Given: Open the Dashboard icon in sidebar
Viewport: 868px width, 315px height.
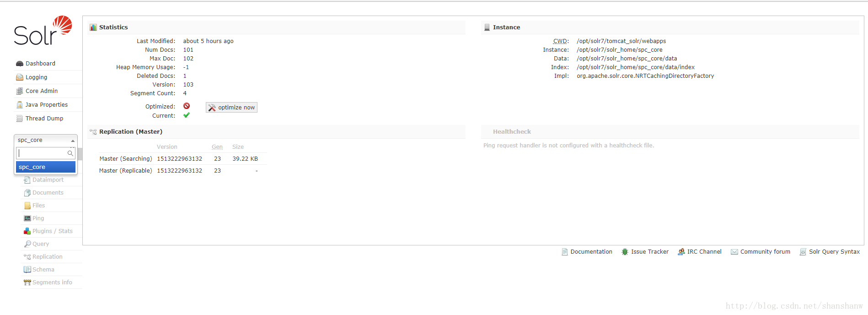Looking at the screenshot, I should point(20,64).
